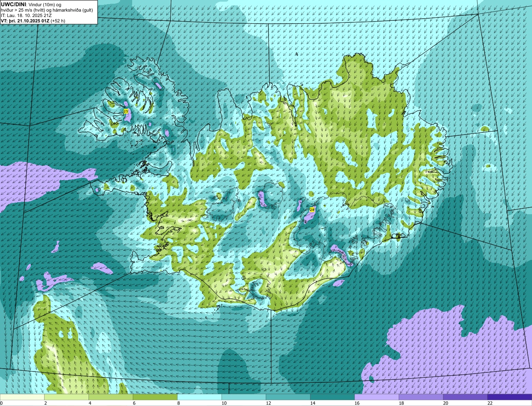Click the 12–14 m/s teal legend swatch
532x406 pixels.
click(288, 397)
